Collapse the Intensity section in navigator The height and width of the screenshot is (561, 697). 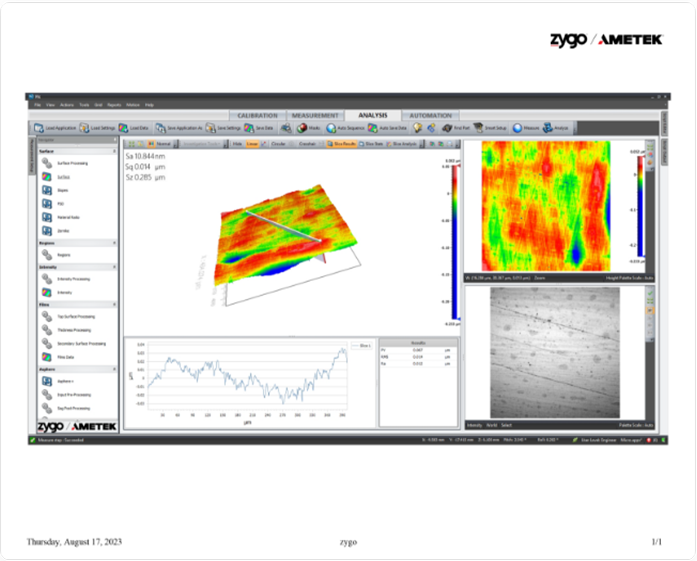(x=114, y=268)
